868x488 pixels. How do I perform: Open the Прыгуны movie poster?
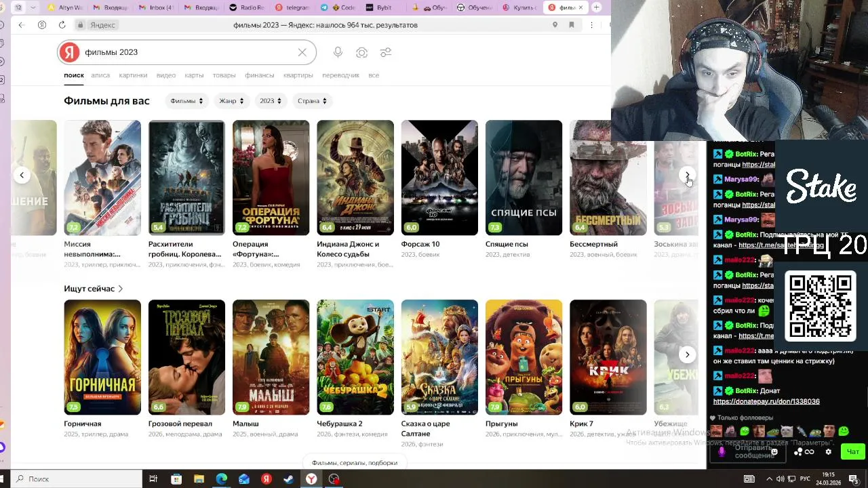[x=524, y=357]
